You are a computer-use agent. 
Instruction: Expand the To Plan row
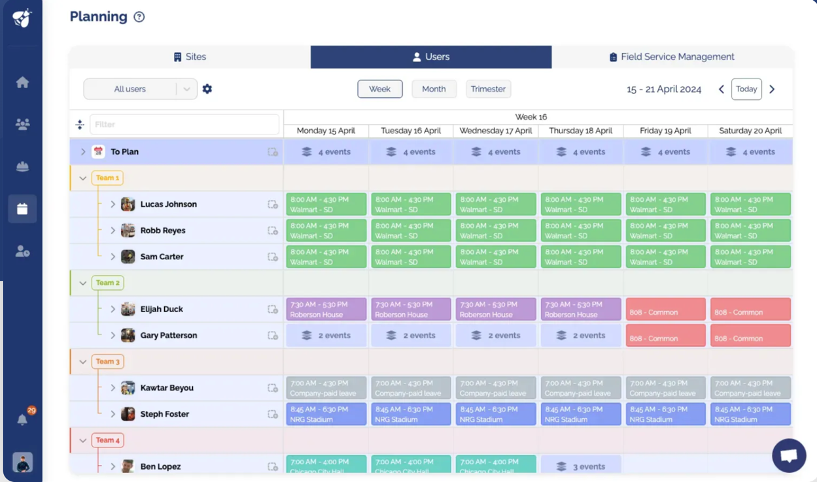(x=82, y=152)
